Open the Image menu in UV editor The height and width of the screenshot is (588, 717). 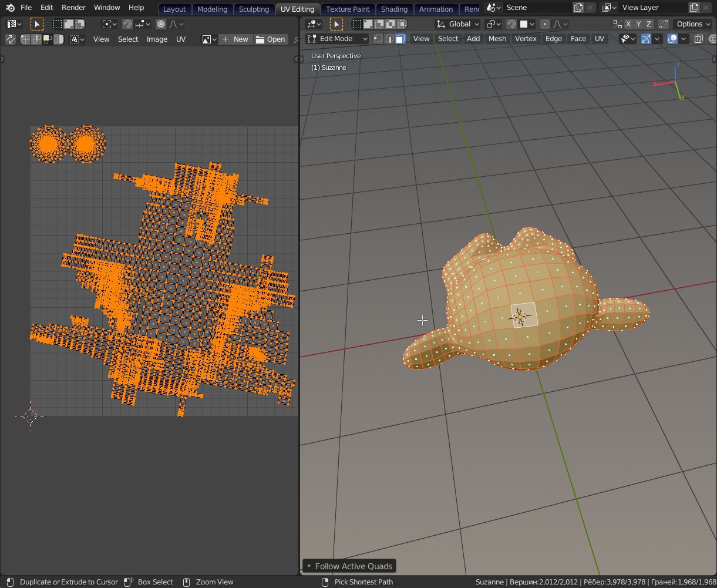tap(157, 39)
